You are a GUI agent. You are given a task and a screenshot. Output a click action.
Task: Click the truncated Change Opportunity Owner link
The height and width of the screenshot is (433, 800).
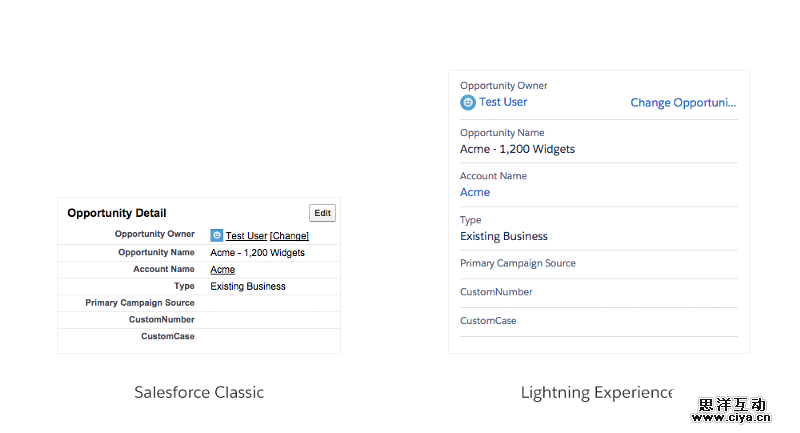[x=683, y=103]
